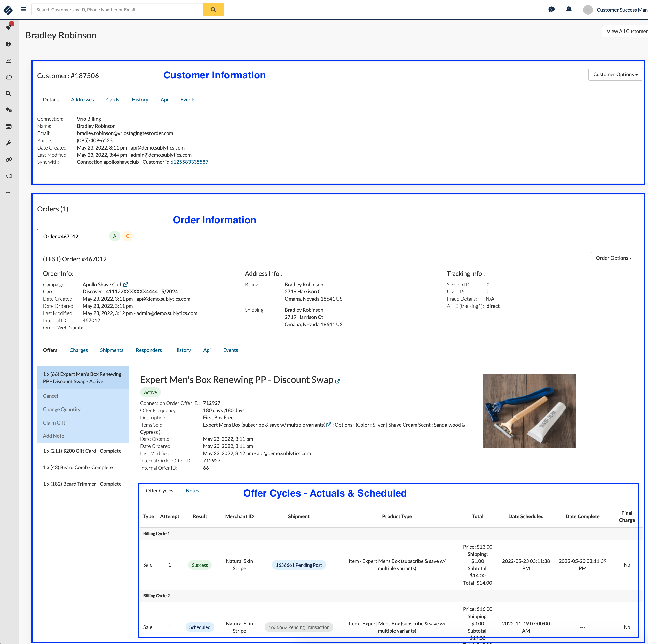648x644 pixels.
Task: Switch to the Addresses tab
Action: click(82, 99)
